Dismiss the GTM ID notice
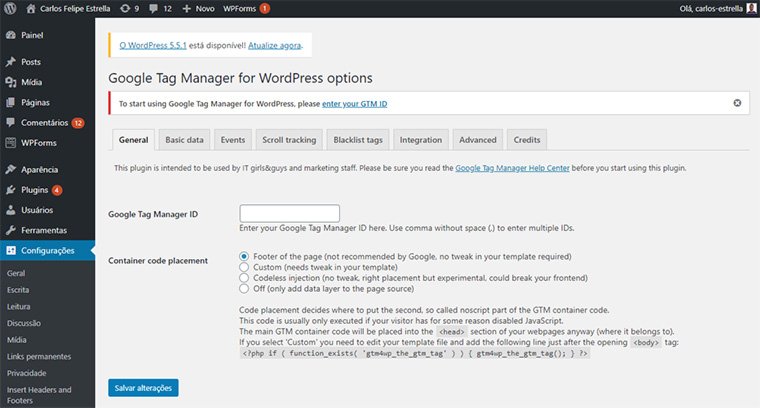Viewport: 760px width, 408px height. pos(737,103)
